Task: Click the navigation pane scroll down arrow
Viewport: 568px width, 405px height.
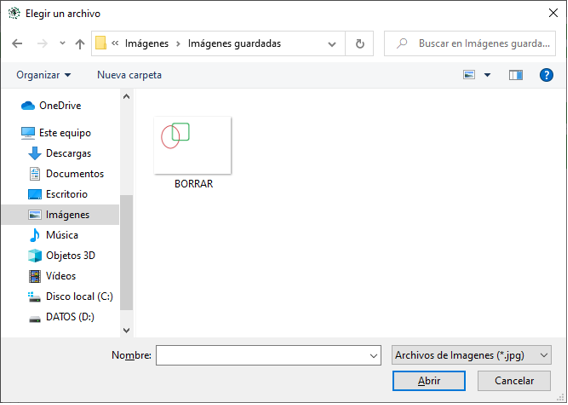Action: click(126, 330)
